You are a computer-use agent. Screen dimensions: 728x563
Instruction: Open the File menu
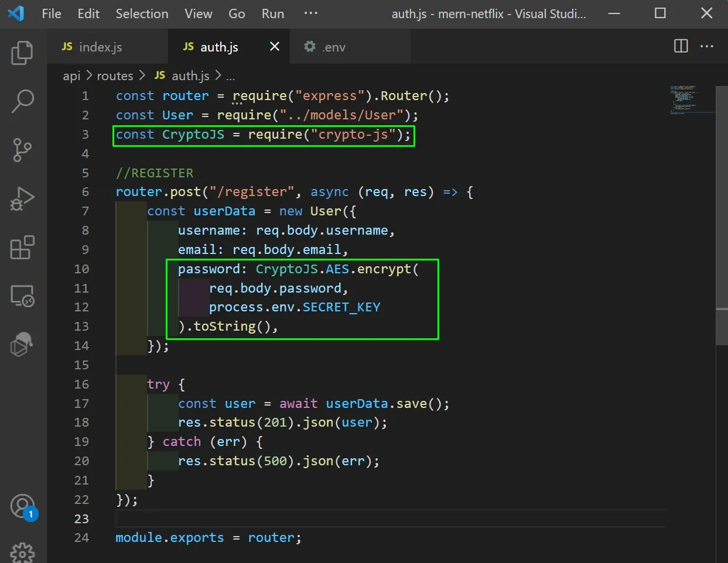(x=51, y=13)
